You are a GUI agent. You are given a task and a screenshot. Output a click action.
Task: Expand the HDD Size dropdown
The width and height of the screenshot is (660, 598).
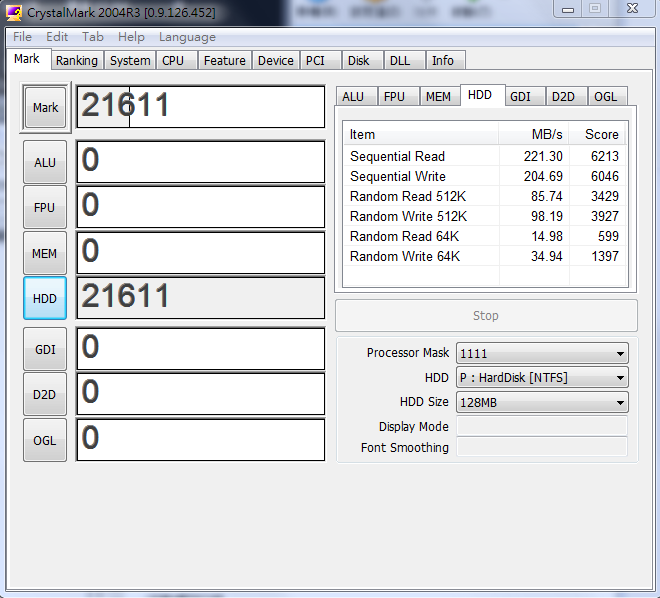click(x=542, y=402)
